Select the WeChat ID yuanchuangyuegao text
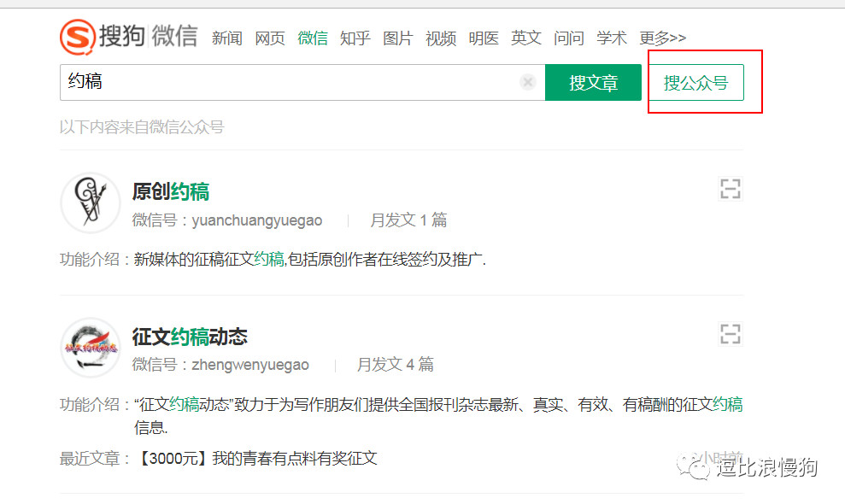845x504 pixels. (257, 220)
